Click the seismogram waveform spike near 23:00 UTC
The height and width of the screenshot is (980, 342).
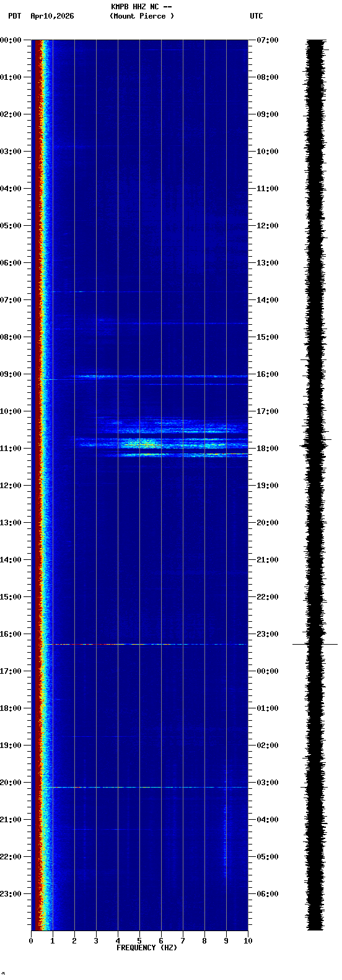click(315, 644)
